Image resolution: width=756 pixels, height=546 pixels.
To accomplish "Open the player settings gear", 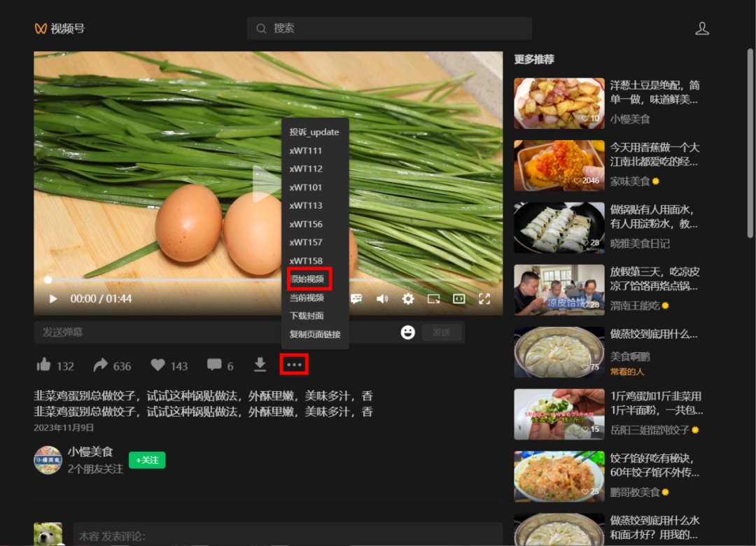I will pyautogui.click(x=408, y=299).
